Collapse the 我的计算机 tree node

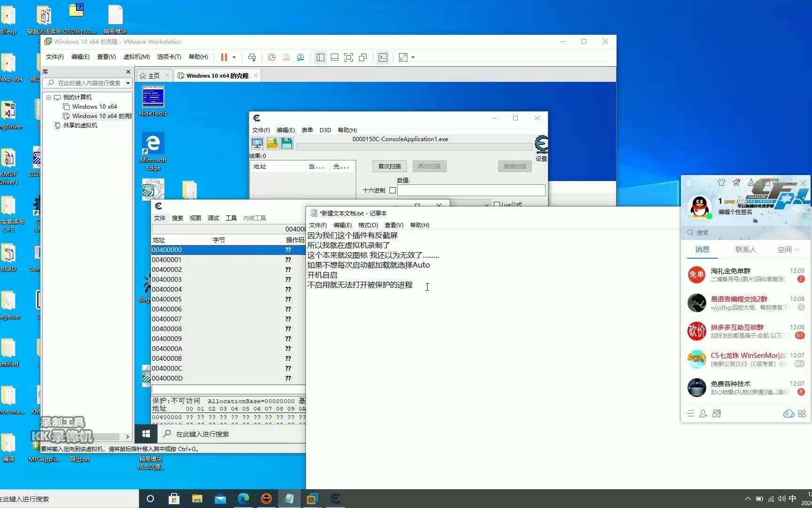pyautogui.click(x=48, y=97)
